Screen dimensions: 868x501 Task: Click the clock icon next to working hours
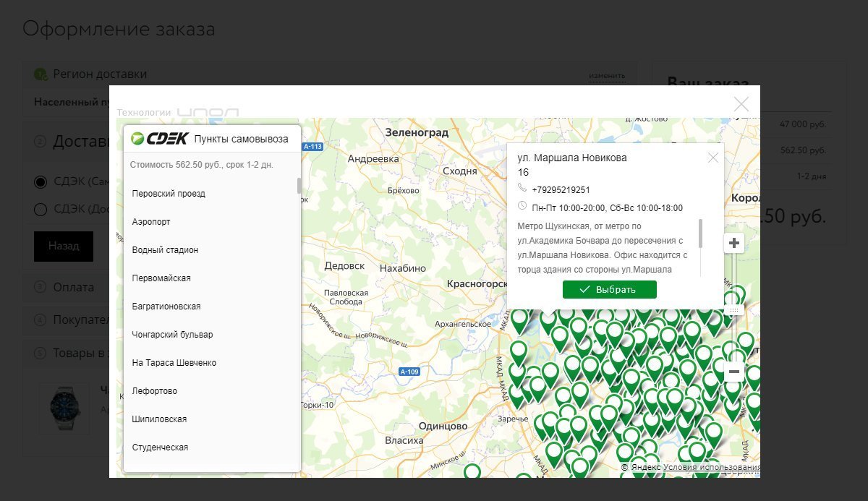tap(522, 207)
